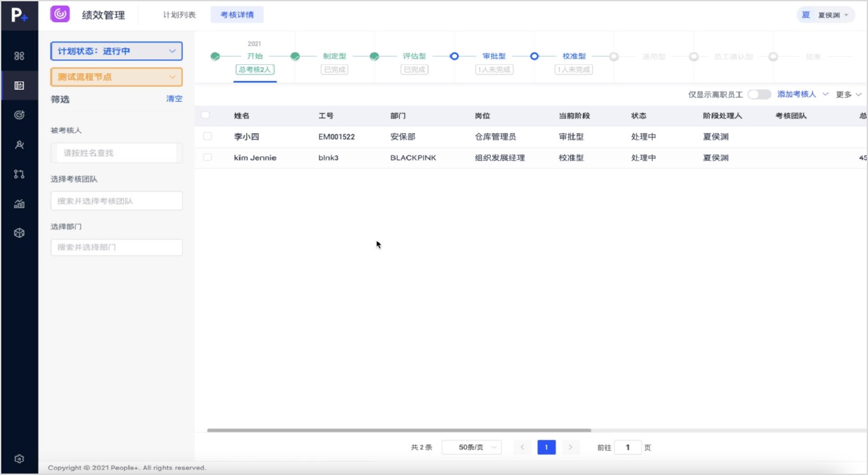Check the box for 李小四 row
The width and height of the screenshot is (868, 475).
207,136
